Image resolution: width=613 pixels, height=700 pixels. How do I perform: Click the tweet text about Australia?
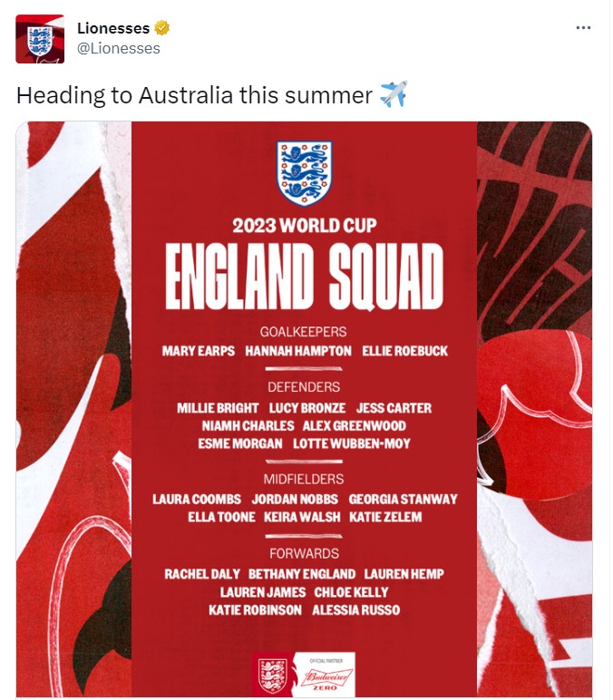coord(194,95)
